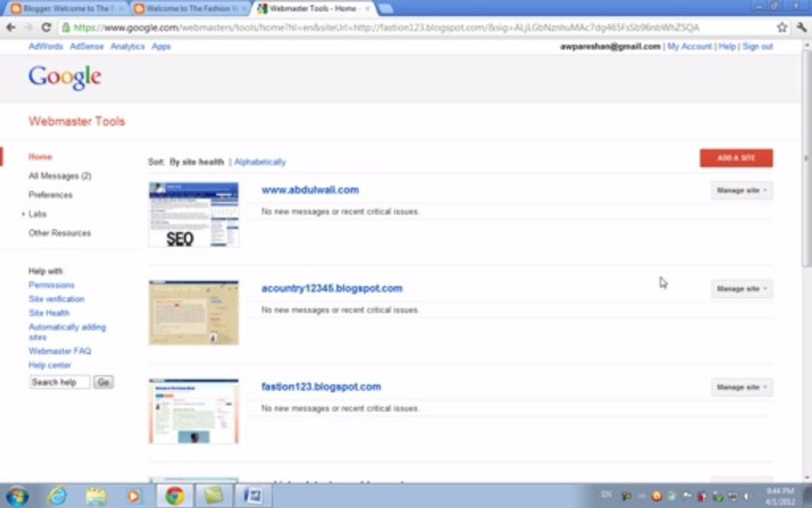
Task: Switch to Chrome taskbar icon
Action: [175, 496]
